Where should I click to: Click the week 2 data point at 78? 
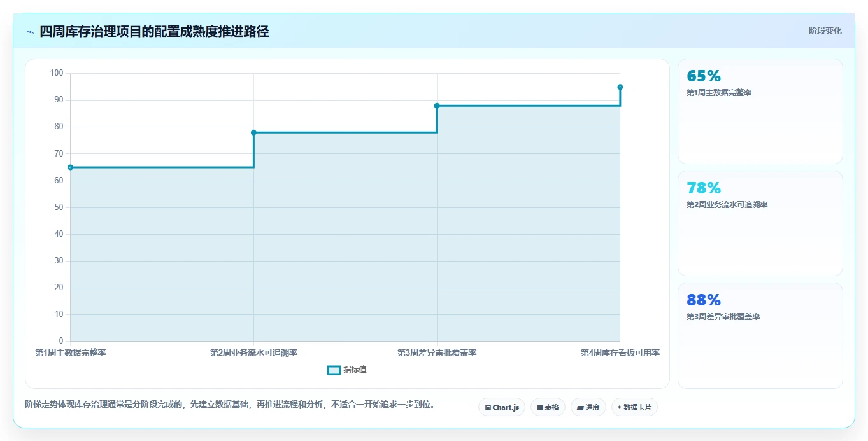coord(253,132)
